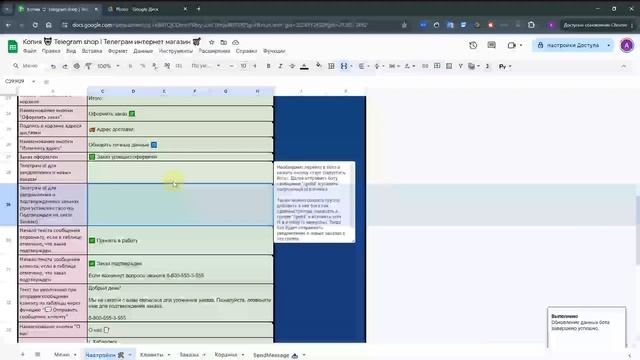Open the browser extensions puzzle icon
The width and height of the screenshot is (640, 360).
[531, 25]
